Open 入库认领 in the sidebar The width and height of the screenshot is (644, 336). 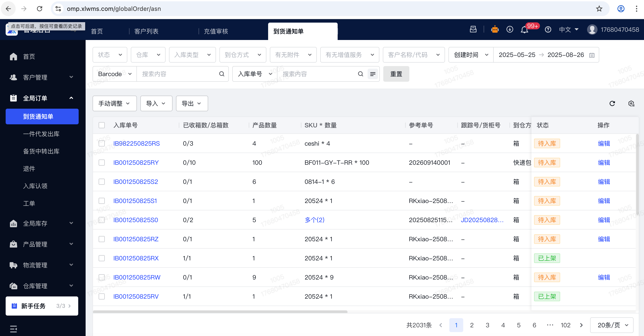click(35, 186)
